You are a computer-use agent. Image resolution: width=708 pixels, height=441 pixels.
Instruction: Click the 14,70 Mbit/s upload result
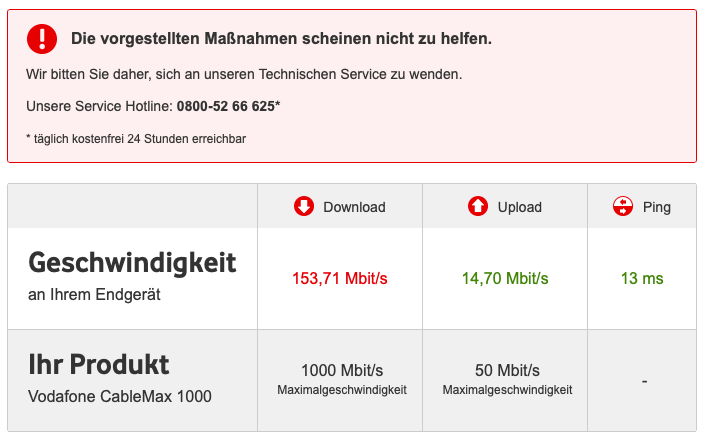(x=505, y=278)
